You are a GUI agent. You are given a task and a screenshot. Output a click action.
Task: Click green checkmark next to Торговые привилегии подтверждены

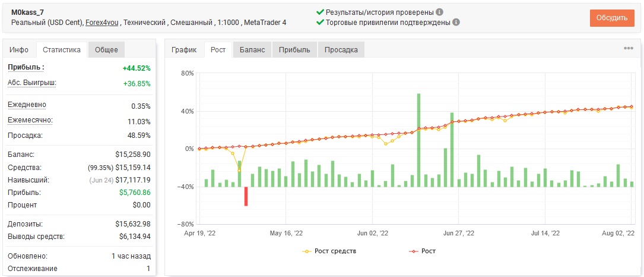pos(321,22)
